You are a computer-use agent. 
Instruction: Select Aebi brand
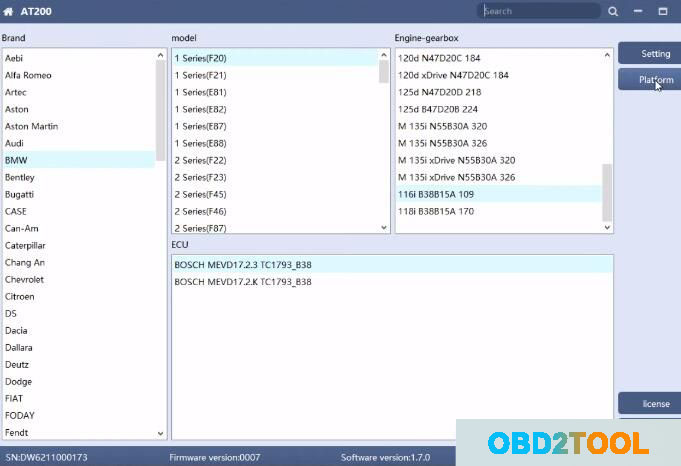[x=79, y=58]
